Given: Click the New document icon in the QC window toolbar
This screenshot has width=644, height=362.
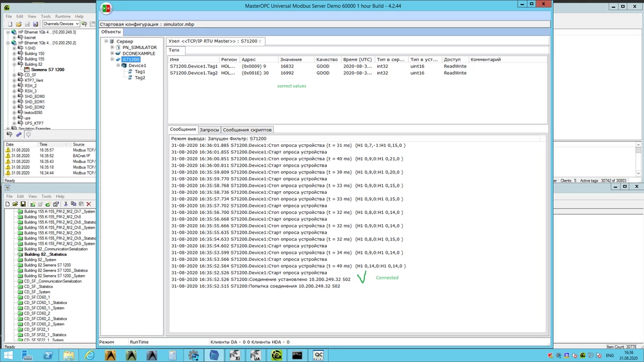Looking at the screenshot, I should coord(7,204).
